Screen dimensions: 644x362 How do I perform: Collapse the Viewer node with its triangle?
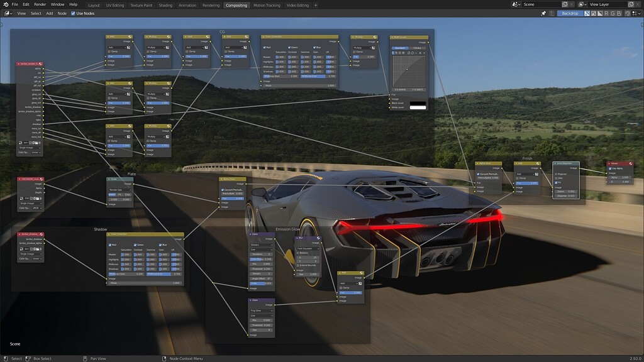tap(609, 164)
